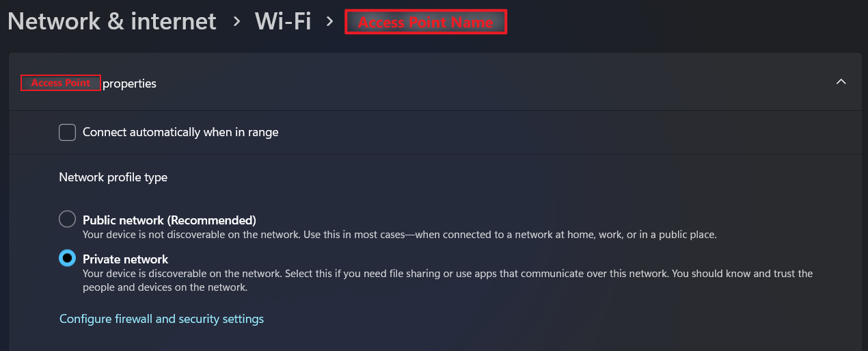
Task: Click chevron between Wi-Fi and Access Point Name
Action: coord(330,21)
